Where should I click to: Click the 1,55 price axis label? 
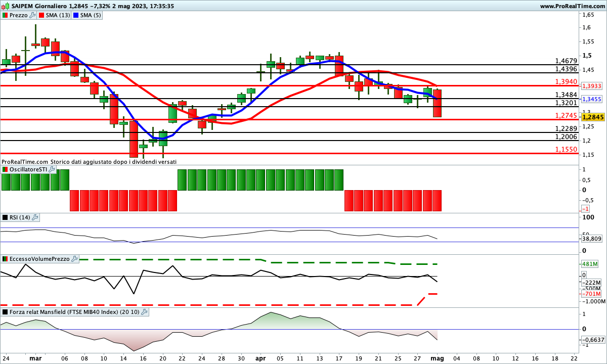coord(587,42)
